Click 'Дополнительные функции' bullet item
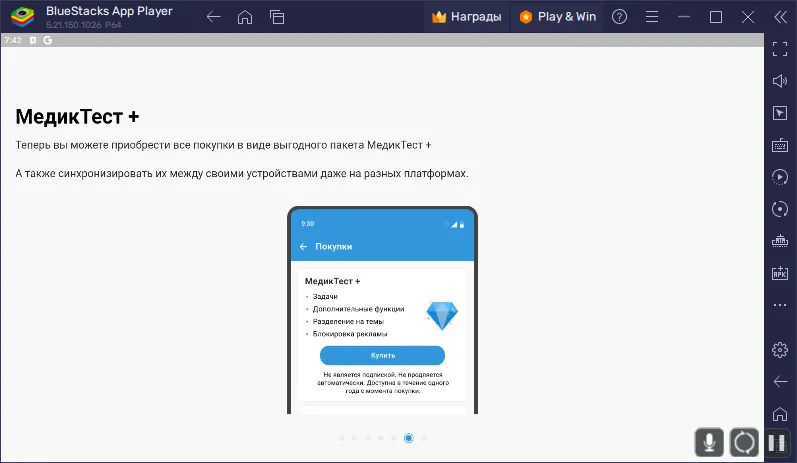The image size is (797, 463). point(358,309)
